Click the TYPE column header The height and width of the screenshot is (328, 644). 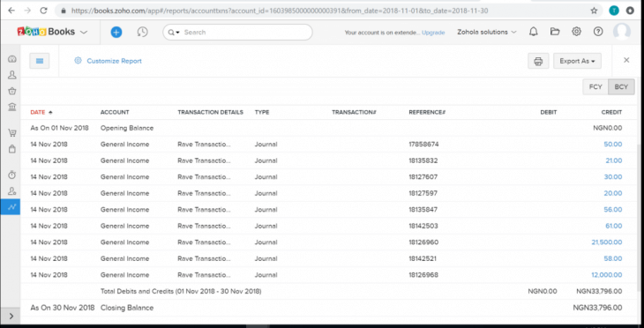[262, 112]
